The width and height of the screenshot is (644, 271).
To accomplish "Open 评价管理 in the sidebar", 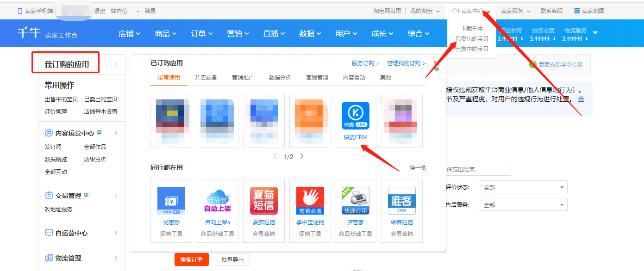I will click(x=56, y=111).
